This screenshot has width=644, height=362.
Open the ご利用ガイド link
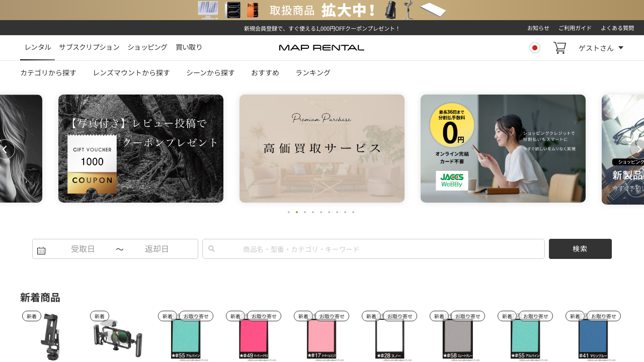click(x=575, y=28)
